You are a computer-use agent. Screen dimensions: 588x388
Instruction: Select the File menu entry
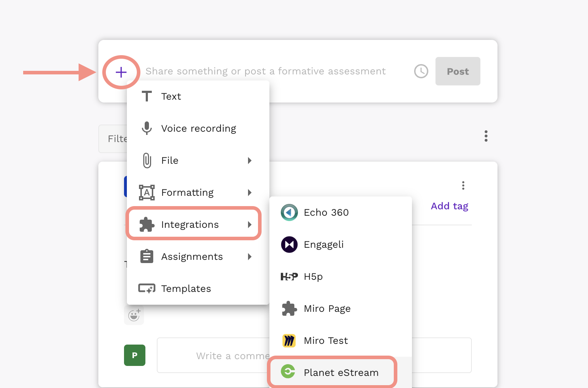click(198, 161)
